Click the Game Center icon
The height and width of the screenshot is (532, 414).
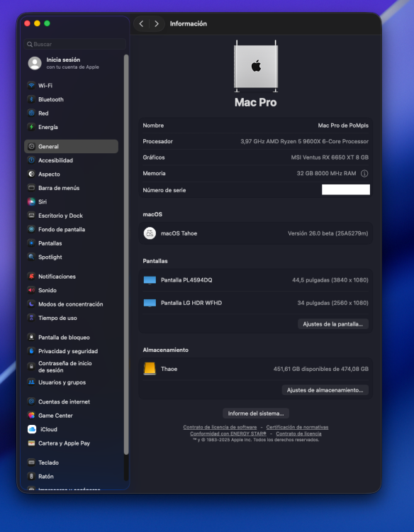pyautogui.click(x=31, y=415)
